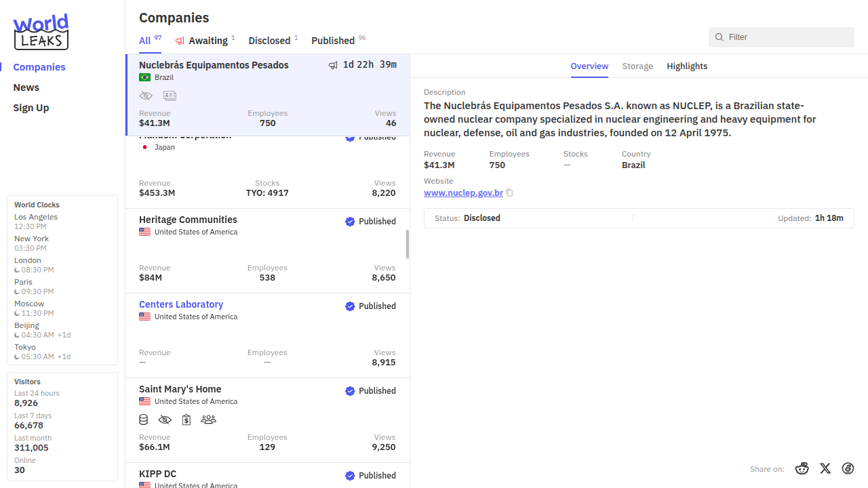This screenshot has width=868, height=488.
Task: Open the www.nuclep.gov.br website link
Action: (463, 193)
